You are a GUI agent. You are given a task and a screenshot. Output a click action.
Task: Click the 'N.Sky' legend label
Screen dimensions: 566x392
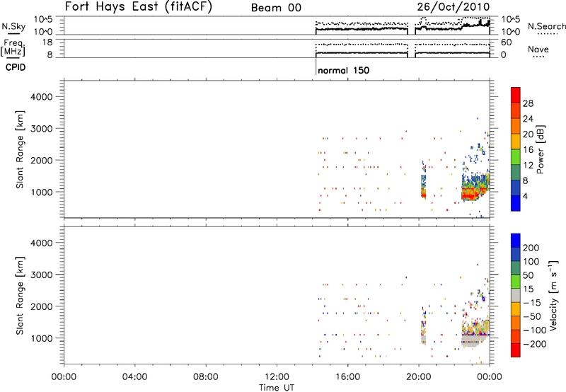click(x=13, y=26)
